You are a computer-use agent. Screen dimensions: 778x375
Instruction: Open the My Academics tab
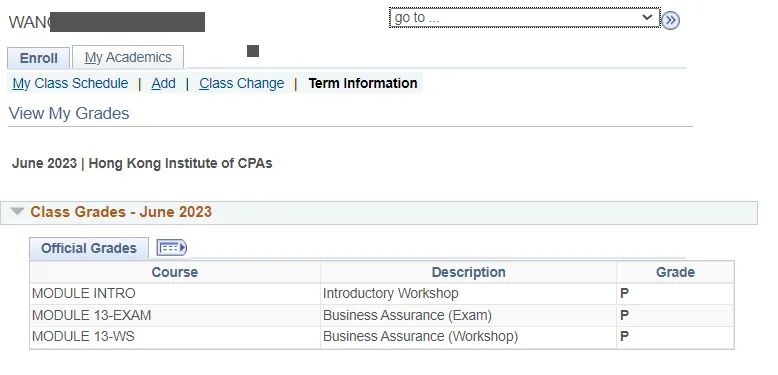128,57
